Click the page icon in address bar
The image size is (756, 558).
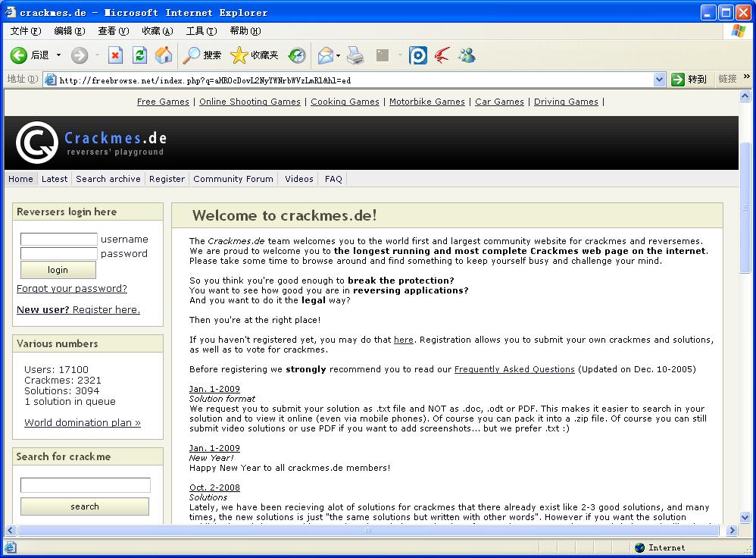[x=50, y=80]
